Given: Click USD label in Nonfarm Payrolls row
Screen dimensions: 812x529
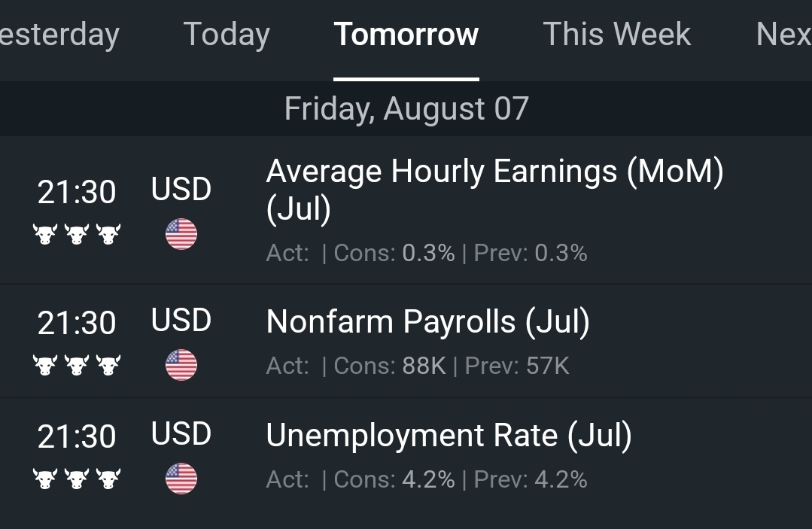Looking at the screenshot, I should [x=181, y=320].
